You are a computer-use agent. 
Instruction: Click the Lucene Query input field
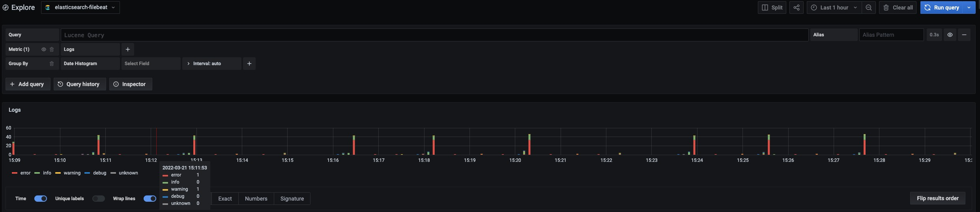[434, 35]
